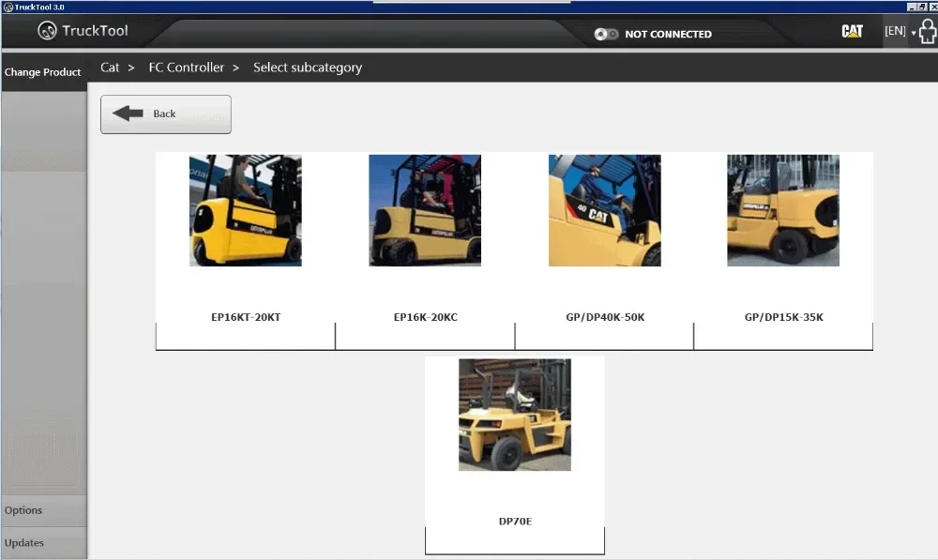Select the EP16KT-20KT forklift image
The image size is (938, 560).
(x=245, y=211)
